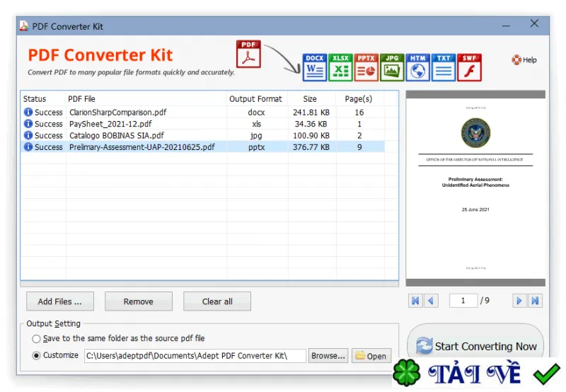Click the docx output format cell
The height and width of the screenshot is (392, 566).
coord(256,113)
